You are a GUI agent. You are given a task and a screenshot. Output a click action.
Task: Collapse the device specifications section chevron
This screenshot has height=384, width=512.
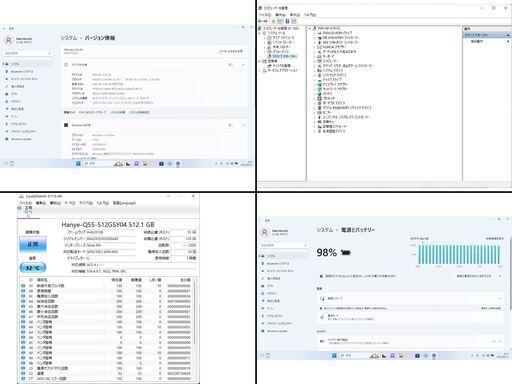pos(243,65)
